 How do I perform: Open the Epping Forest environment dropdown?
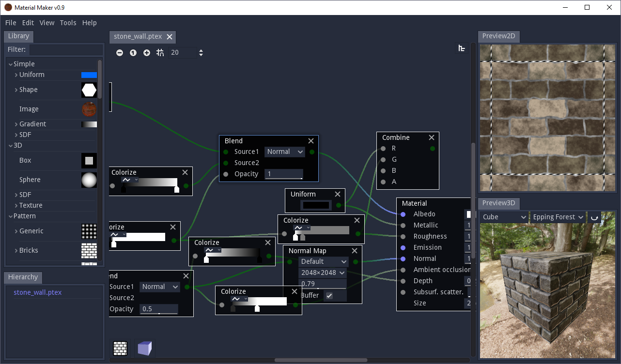click(x=558, y=217)
